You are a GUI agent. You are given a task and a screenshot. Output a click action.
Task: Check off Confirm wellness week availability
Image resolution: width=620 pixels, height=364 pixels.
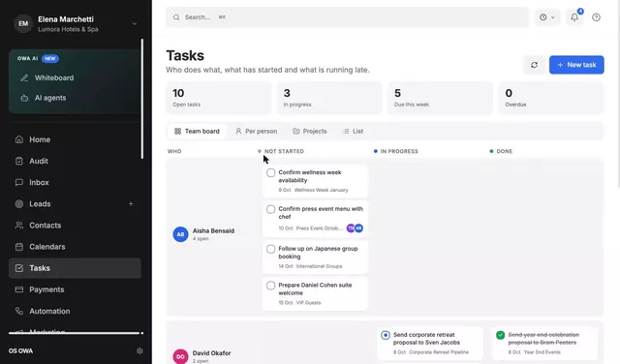pyautogui.click(x=270, y=172)
